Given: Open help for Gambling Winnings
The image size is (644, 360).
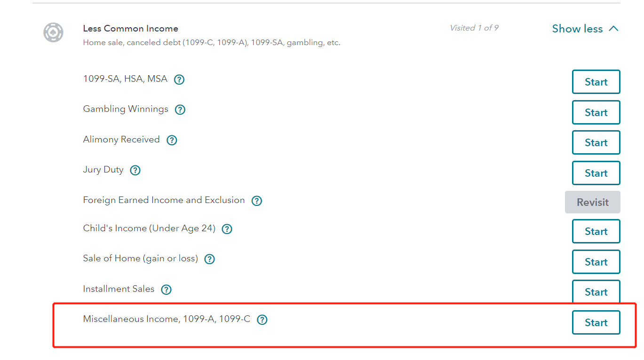Looking at the screenshot, I should click(180, 110).
